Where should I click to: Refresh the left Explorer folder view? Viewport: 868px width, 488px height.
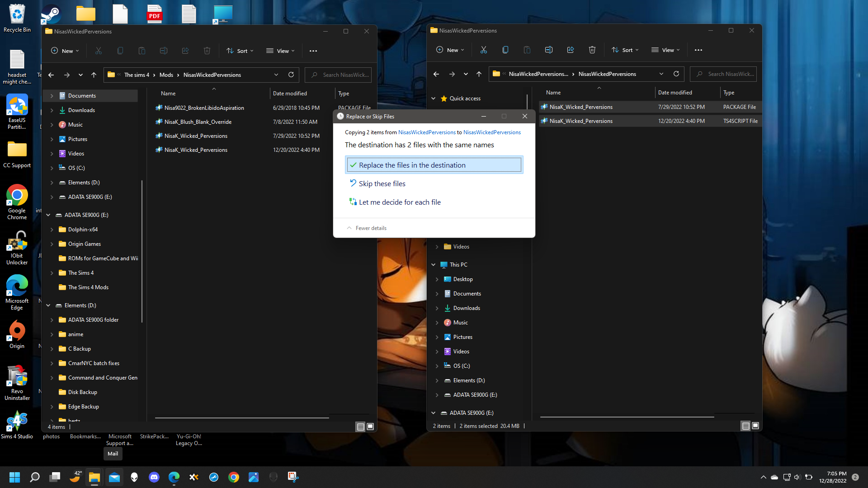click(x=291, y=75)
